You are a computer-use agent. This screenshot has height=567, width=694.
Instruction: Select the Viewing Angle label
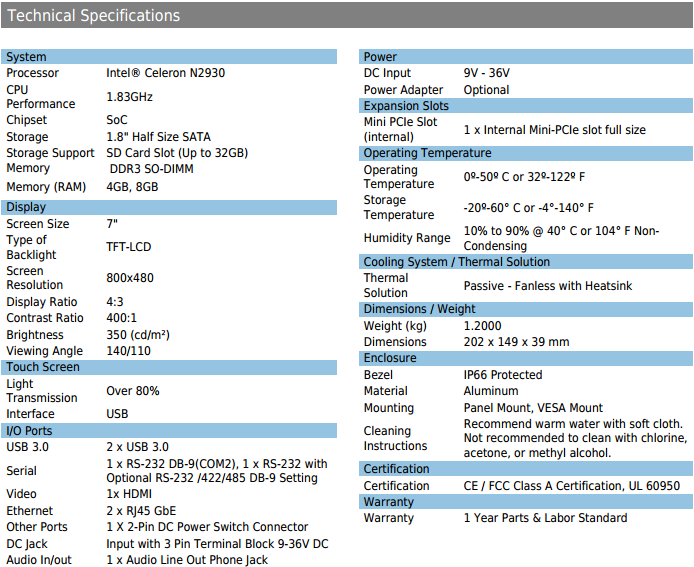click(44, 351)
